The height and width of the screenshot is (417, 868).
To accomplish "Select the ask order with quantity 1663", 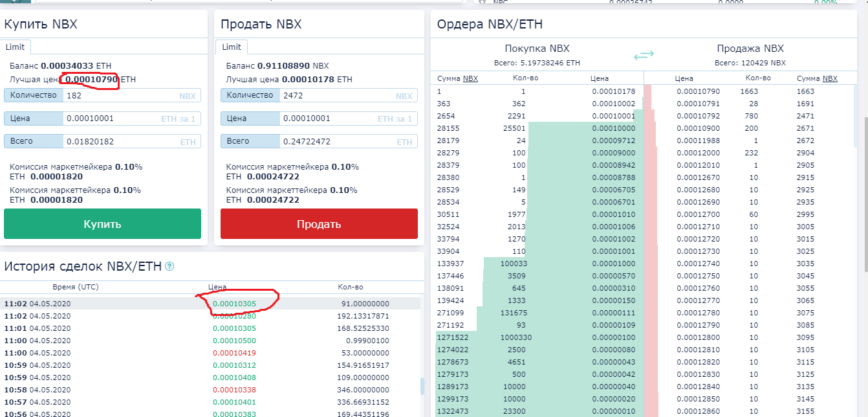I will tap(749, 91).
